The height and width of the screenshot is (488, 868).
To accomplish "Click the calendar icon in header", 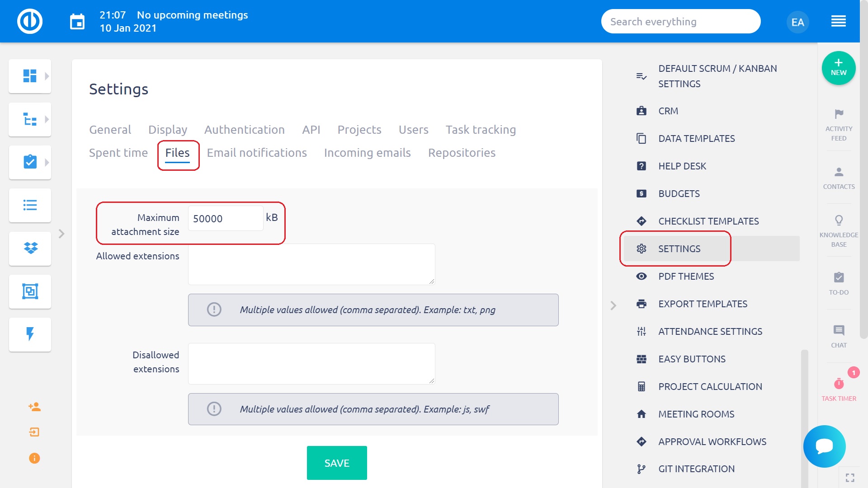I will tap(77, 22).
